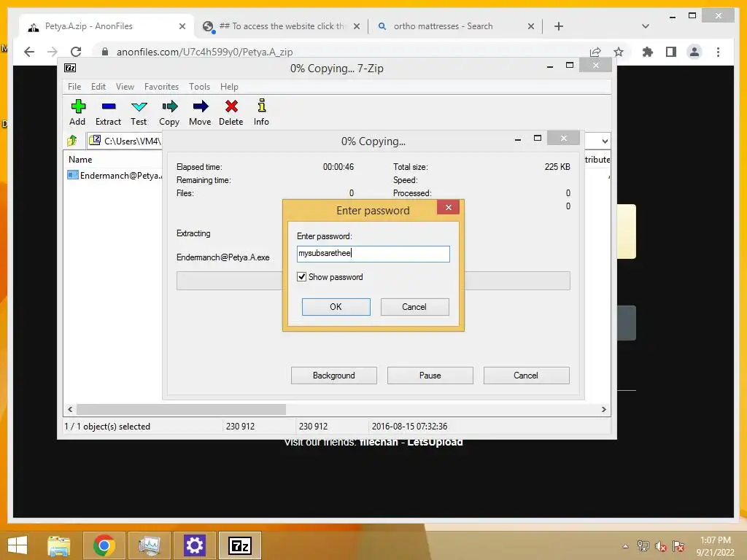Image resolution: width=747 pixels, height=560 pixels.
Task: Click the Test toolbar icon
Action: coord(139,112)
